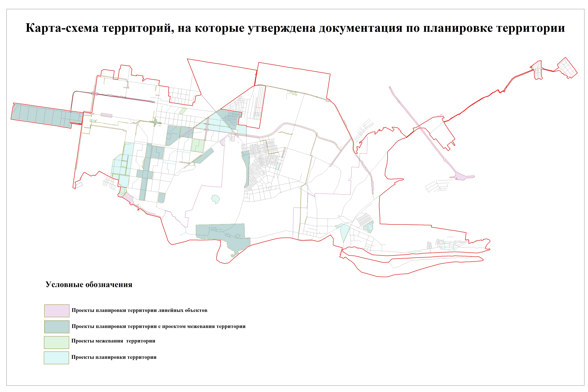
Task: Click the green surveying projects legend swatch
Action: click(x=57, y=342)
